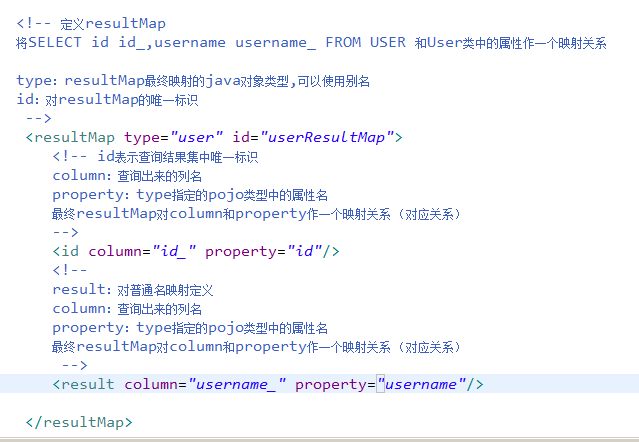Click the id attribute name in resultMap tag
This screenshot has width=639, height=442.
[x=241, y=137]
